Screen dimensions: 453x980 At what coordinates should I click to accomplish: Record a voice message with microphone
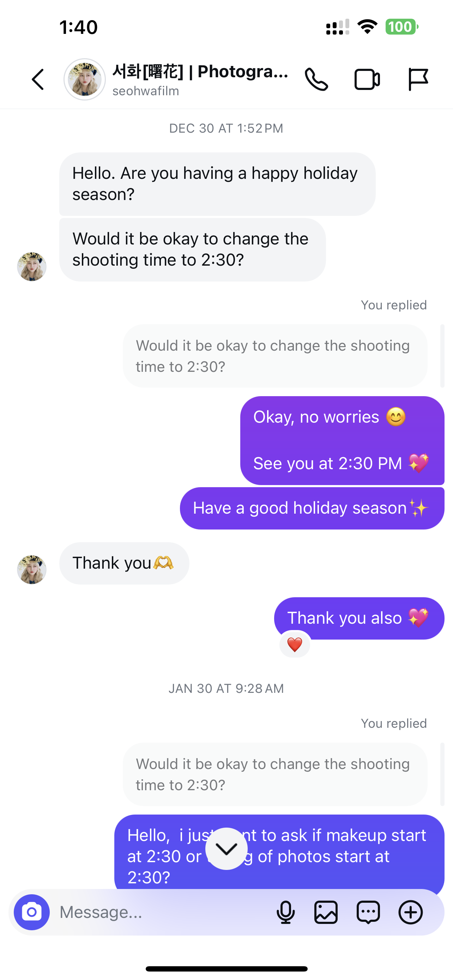286,912
